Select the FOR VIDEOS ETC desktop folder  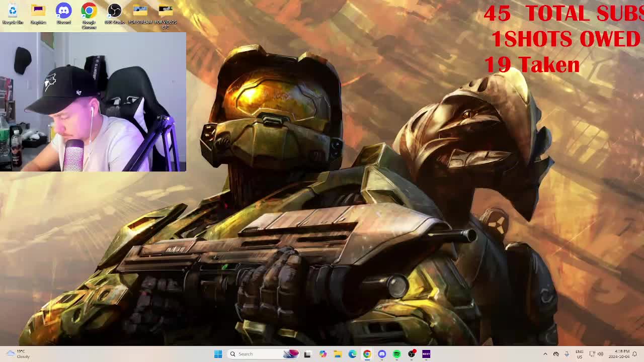(166, 17)
